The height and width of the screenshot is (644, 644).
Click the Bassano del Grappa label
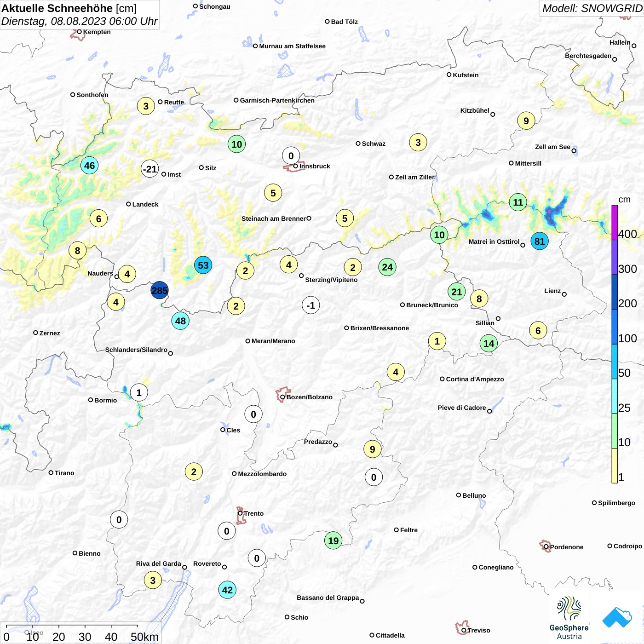pyautogui.click(x=328, y=598)
